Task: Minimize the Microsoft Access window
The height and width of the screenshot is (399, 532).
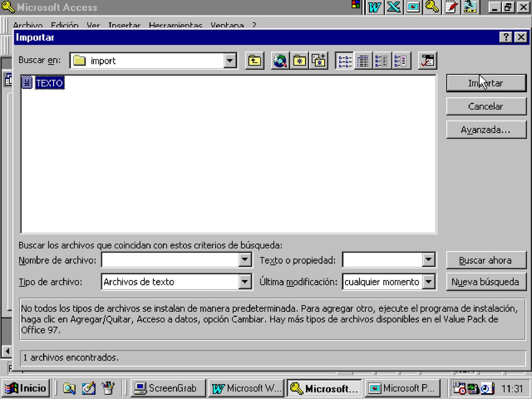Action: point(495,7)
